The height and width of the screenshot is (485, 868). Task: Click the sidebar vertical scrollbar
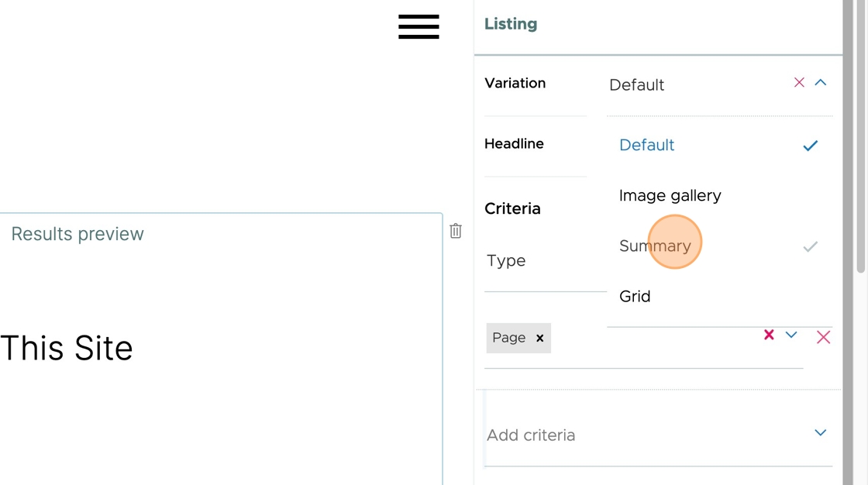(x=861, y=139)
